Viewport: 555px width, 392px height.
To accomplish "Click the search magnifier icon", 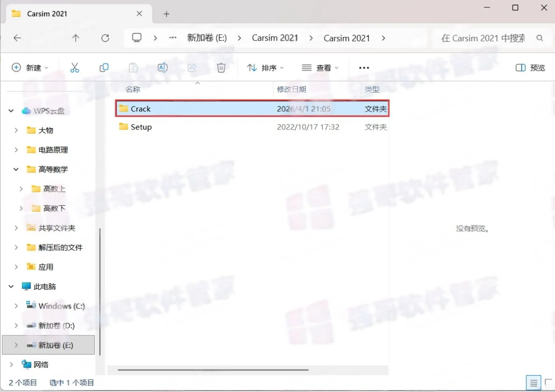I will pyautogui.click(x=539, y=38).
